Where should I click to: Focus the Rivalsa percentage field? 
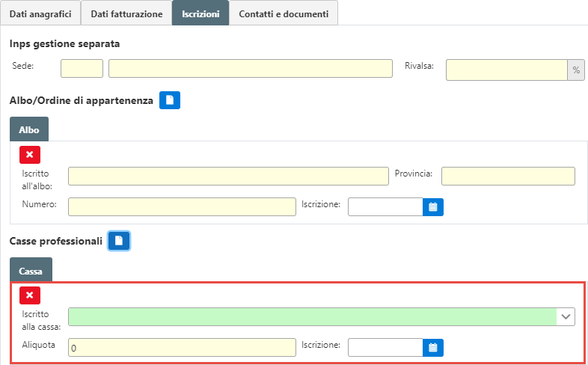point(506,70)
